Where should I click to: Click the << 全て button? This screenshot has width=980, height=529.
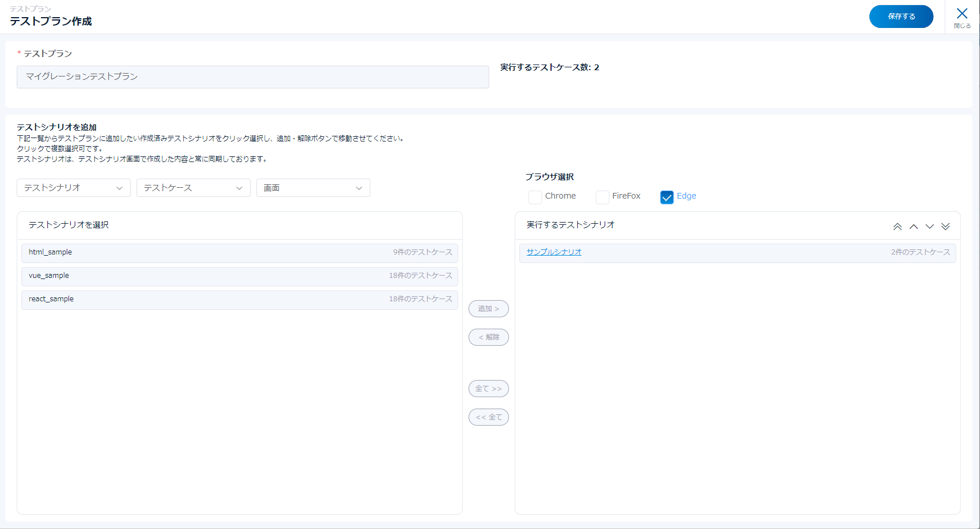(489, 417)
